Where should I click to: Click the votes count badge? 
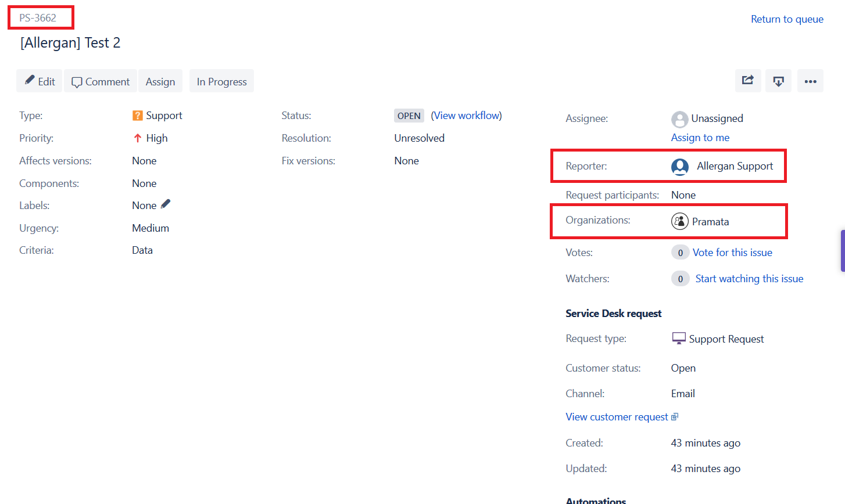[x=681, y=253]
